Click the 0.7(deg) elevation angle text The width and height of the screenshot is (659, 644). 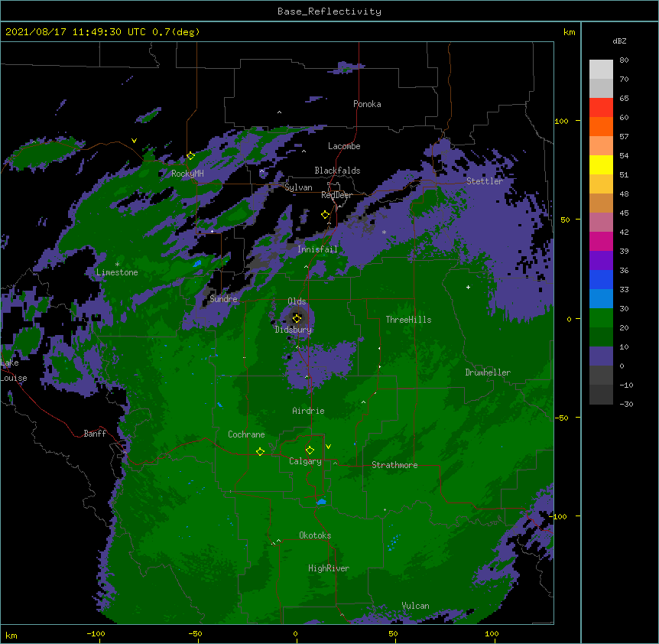pyautogui.click(x=176, y=32)
